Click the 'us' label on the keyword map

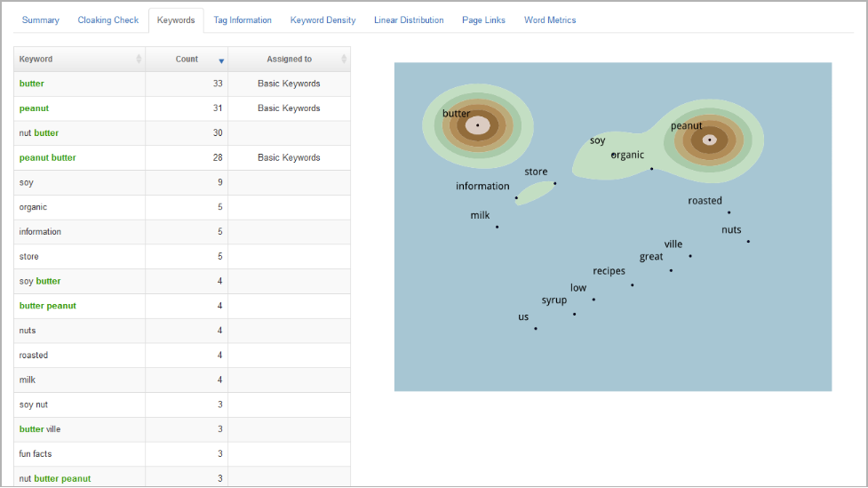tap(523, 317)
